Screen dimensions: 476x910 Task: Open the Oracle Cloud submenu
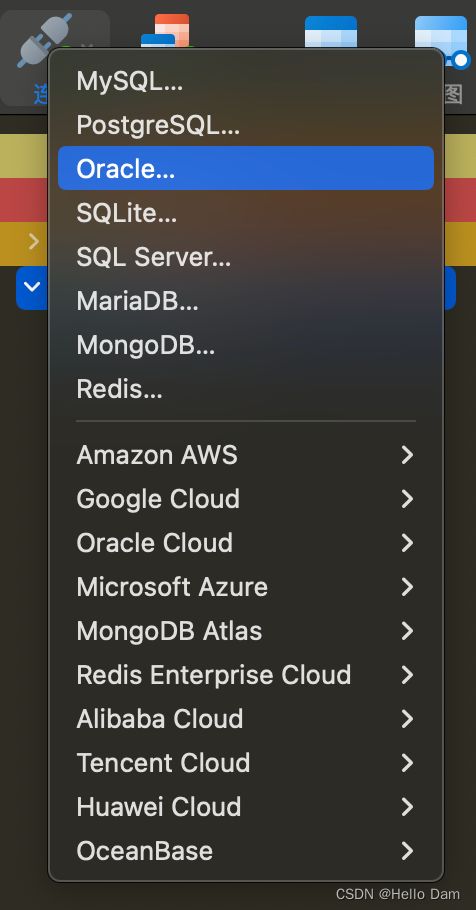click(246, 543)
